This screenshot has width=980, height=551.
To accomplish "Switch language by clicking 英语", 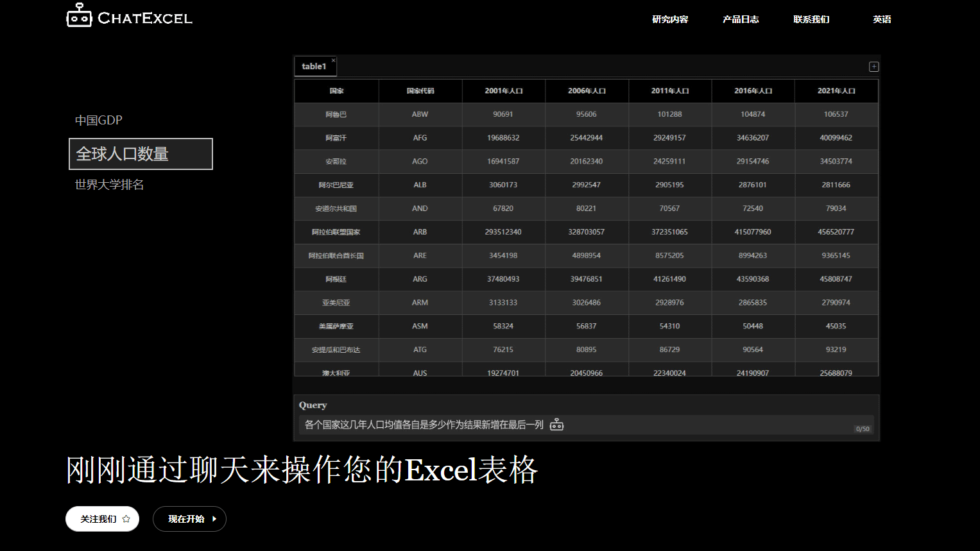I will tap(882, 19).
